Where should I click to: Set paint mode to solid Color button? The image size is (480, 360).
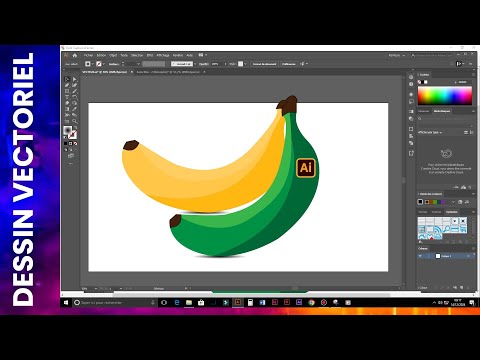(x=66, y=144)
